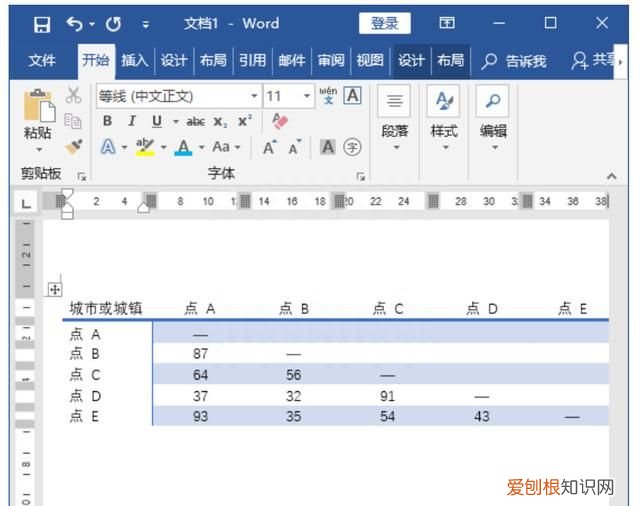This screenshot has height=506, width=640.
Task: Click the Clear Formatting eraser icon
Action: 280,121
